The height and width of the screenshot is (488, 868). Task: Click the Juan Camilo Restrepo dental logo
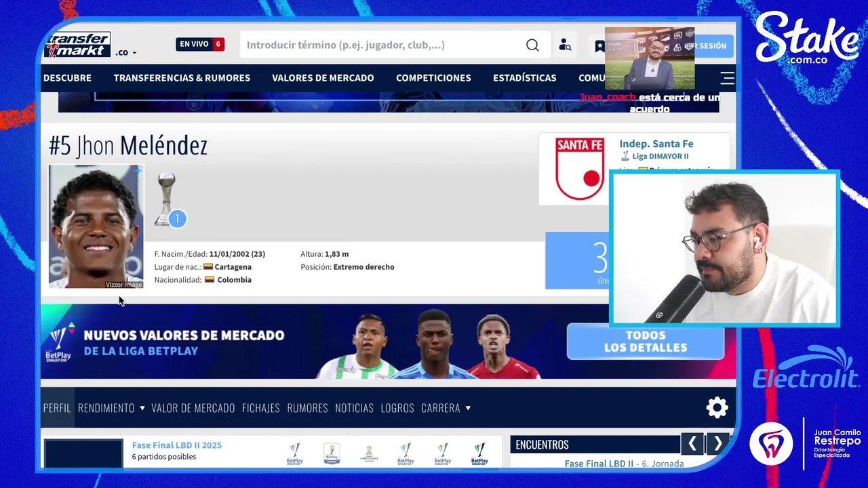click(806, 445)
